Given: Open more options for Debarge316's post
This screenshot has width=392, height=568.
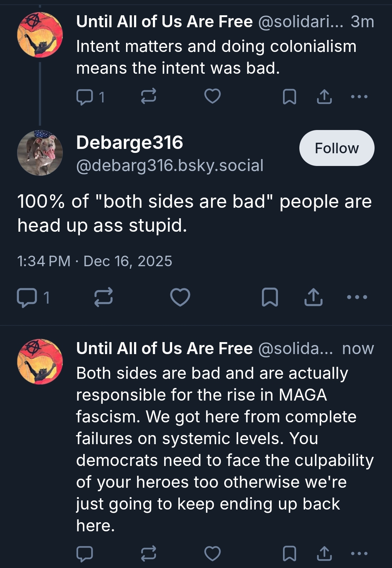Looking at the screenshot, I should (x=357, y=297).
